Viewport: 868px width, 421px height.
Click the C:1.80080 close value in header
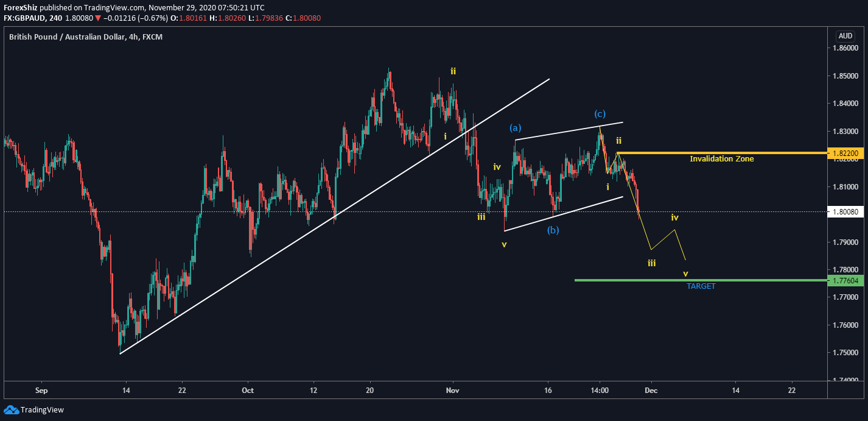[x=303, y=18]
